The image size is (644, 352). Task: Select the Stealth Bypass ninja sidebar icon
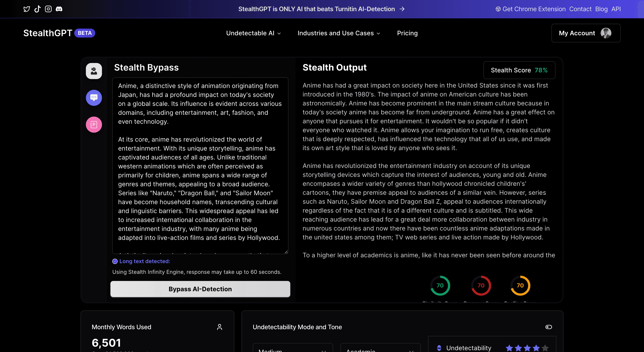click(94, 71)
